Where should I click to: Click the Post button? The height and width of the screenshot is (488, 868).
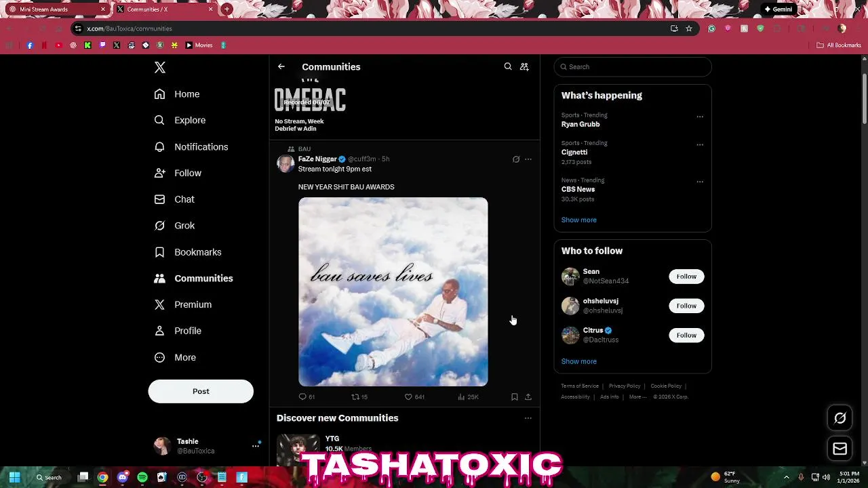pos(201,391)
